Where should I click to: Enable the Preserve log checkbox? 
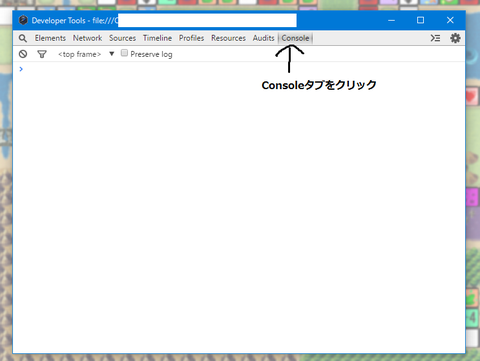tap(124, 53)
